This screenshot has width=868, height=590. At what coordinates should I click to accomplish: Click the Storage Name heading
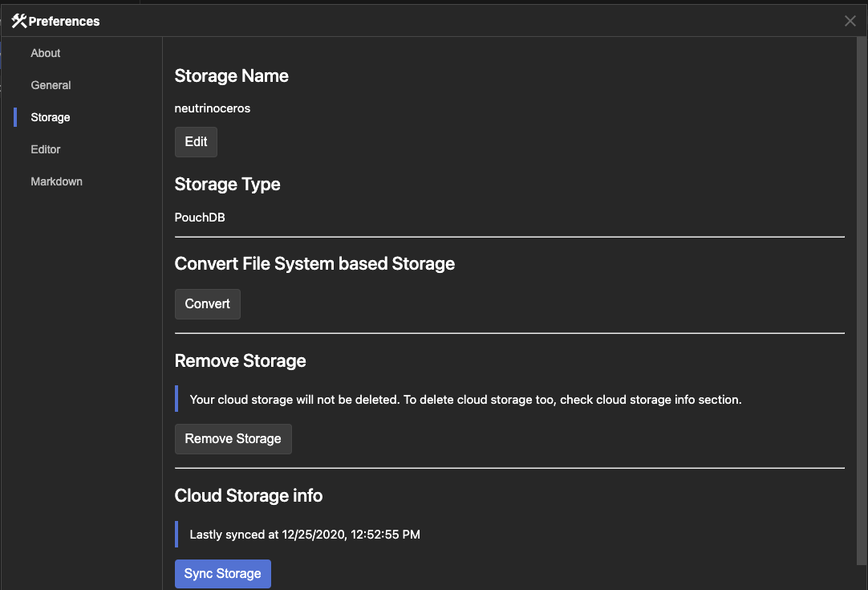(x=231, y=76)
